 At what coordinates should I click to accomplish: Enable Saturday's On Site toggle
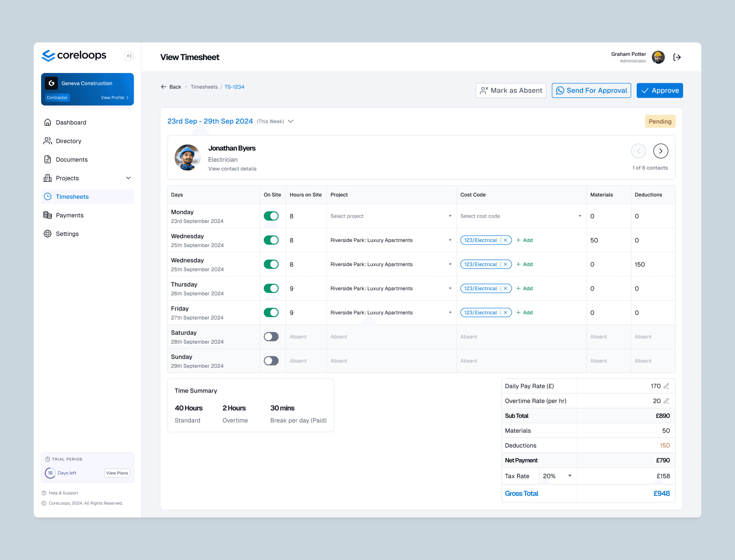[x=271, y=337]
